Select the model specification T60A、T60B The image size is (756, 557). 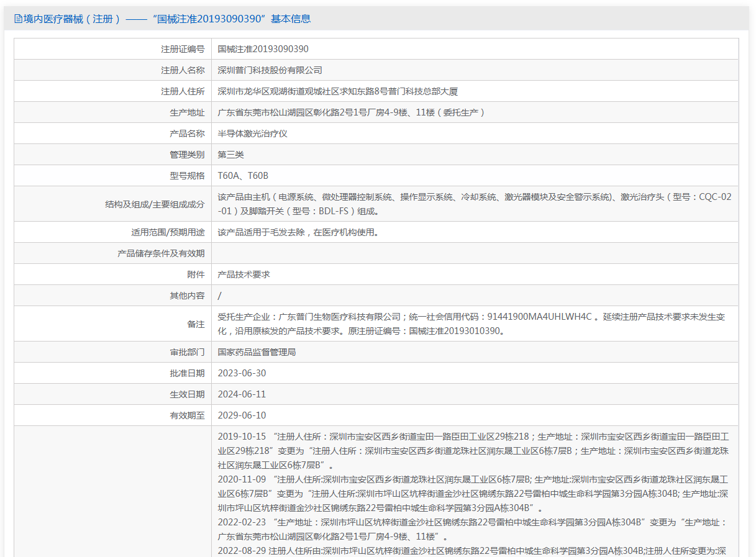pos(243,176)
